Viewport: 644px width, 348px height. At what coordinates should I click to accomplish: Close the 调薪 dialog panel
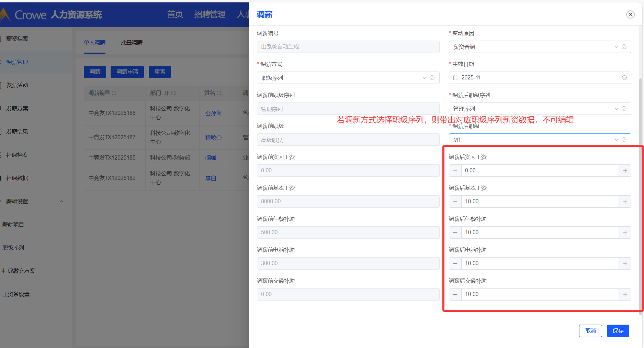coord(630,14)
